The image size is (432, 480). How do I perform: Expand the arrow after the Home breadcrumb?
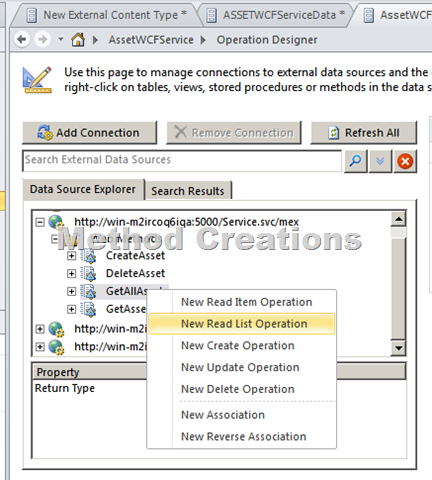coord(96,40)
